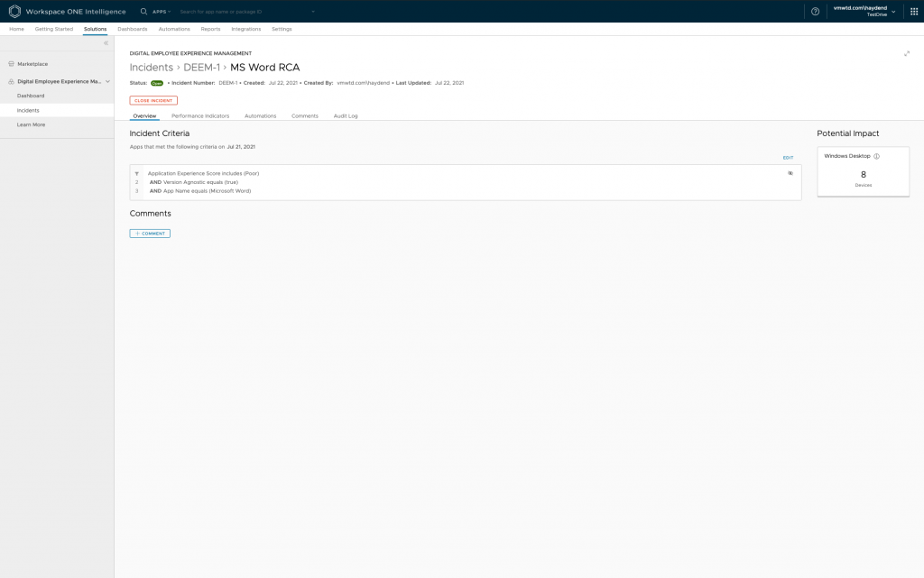Click the Marketplace store icon in sidebar
924x578 pixels.
pyautogui.click(x=11, y=63)
